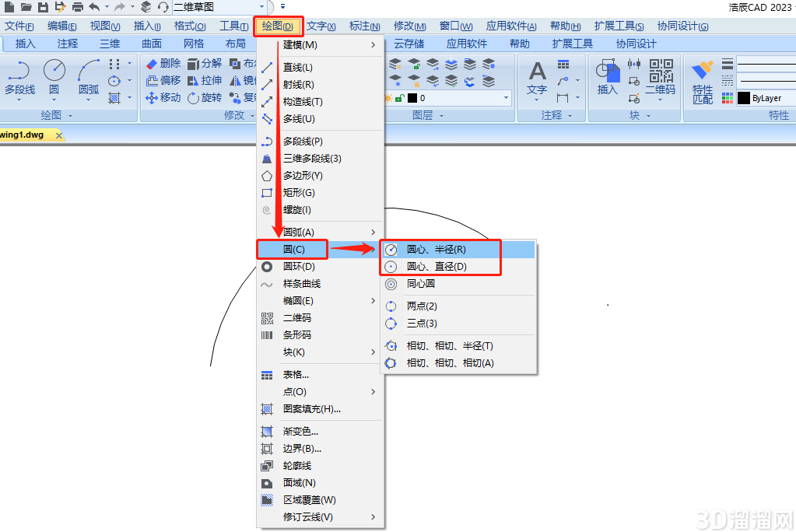The height and width of the screenshot is (532, 796).
Task: Click the linear dimension icon in annotation panel
Action: pyautogui.click(x=563, y=97)
